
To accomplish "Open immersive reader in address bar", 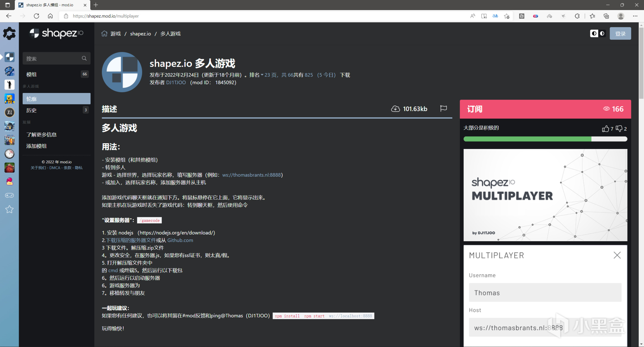I will point(484,16).
